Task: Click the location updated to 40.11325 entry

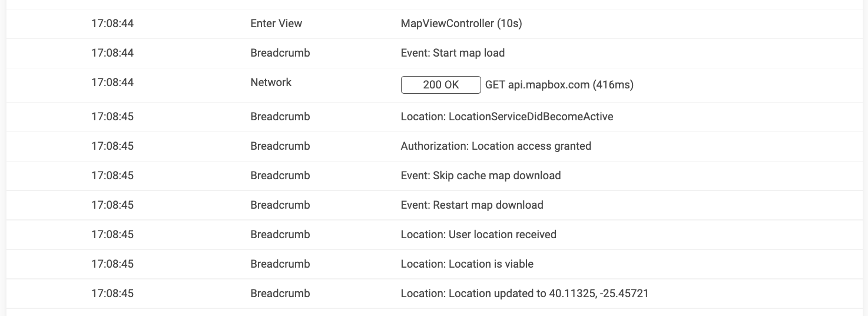Action: 524,294
